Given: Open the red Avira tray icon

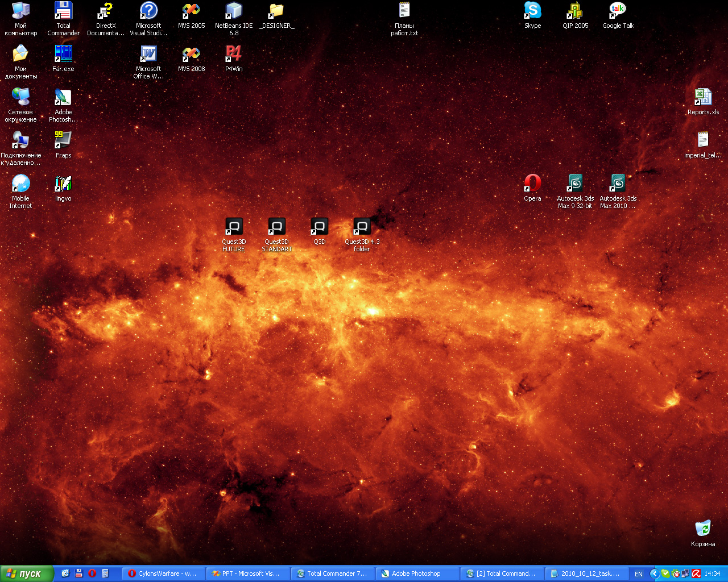Looking at the screenshot, I should point(696,573).
